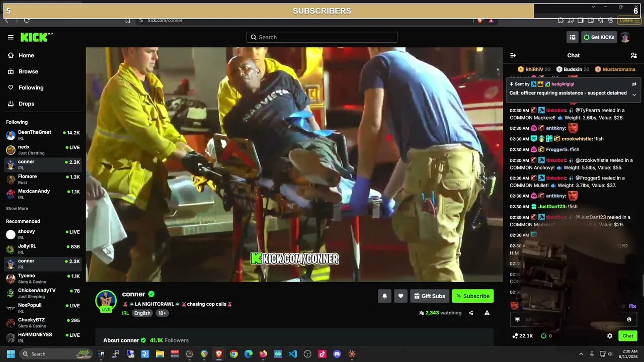Open NoxPopuli recommended channel
The width and height of the screenshot is (644, 362).
[43, 308]
